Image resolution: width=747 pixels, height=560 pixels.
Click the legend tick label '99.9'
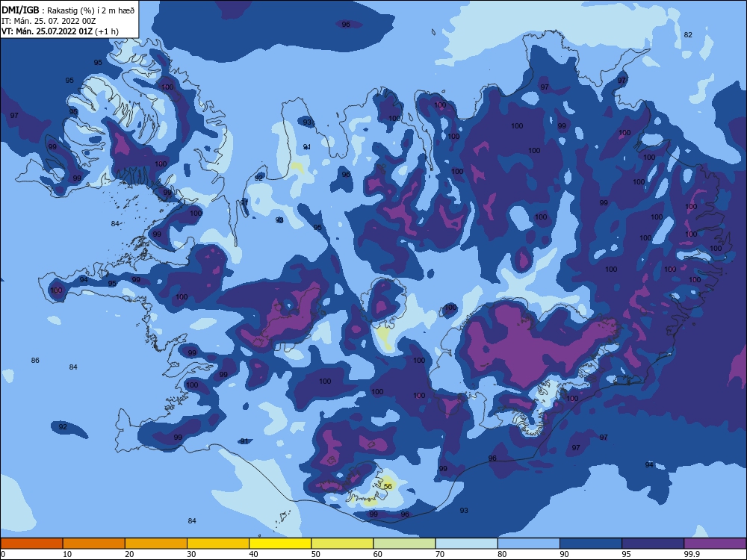click(692, 554)
